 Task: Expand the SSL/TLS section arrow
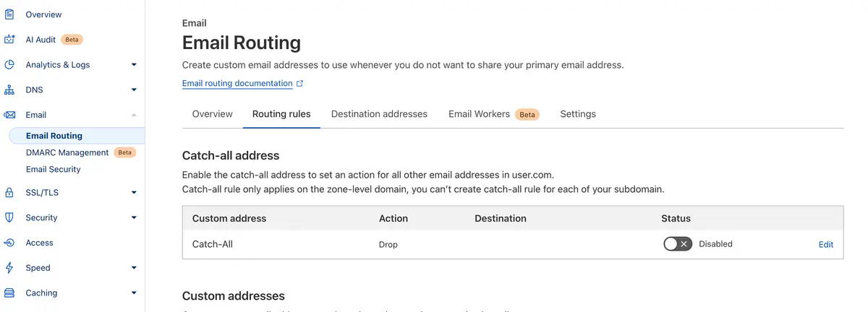click(x=134, y=193)
